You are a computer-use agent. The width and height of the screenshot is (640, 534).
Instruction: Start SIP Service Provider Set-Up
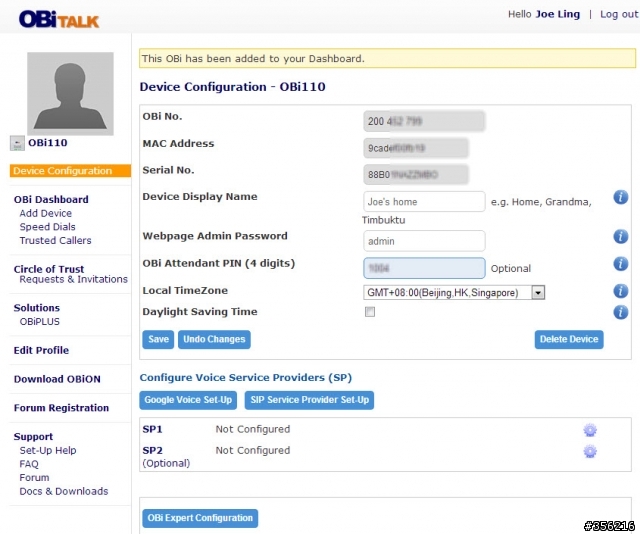click(309, 400)
